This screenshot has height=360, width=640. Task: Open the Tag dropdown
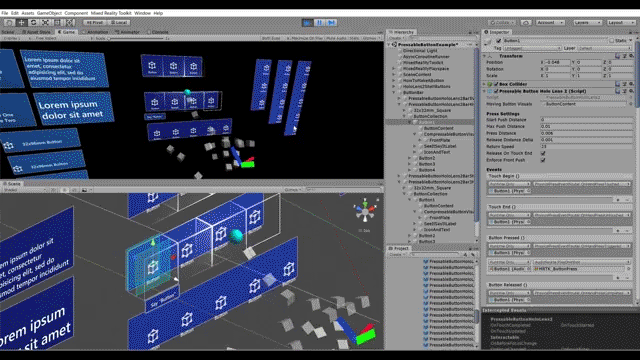coord(532,48)
